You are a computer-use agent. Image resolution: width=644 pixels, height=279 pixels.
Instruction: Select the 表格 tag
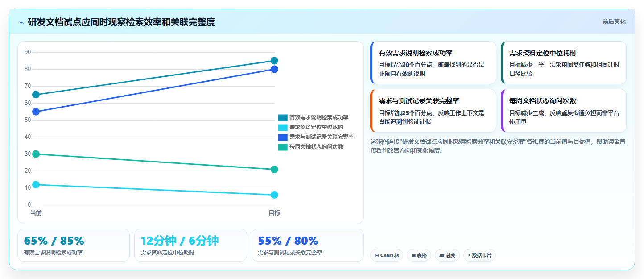(419, 255)
